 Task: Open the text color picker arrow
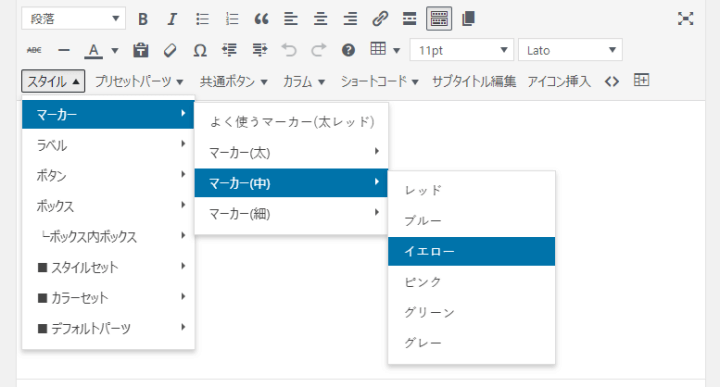(x=115, y=50)
